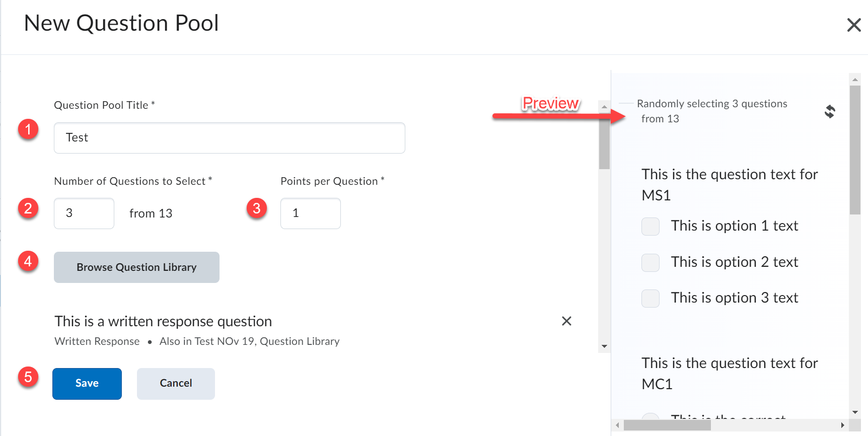Click preview panel scroll-up arrow

click(x=855, y=80)
